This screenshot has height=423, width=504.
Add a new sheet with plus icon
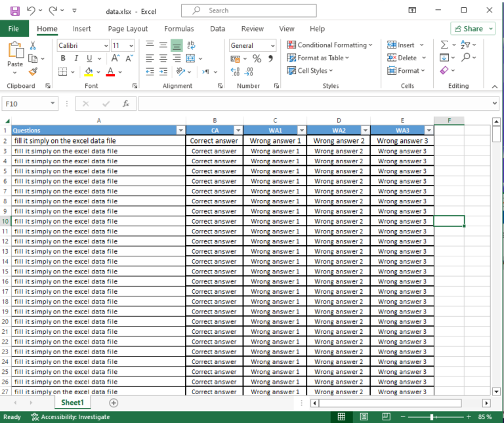pos(114,403)
